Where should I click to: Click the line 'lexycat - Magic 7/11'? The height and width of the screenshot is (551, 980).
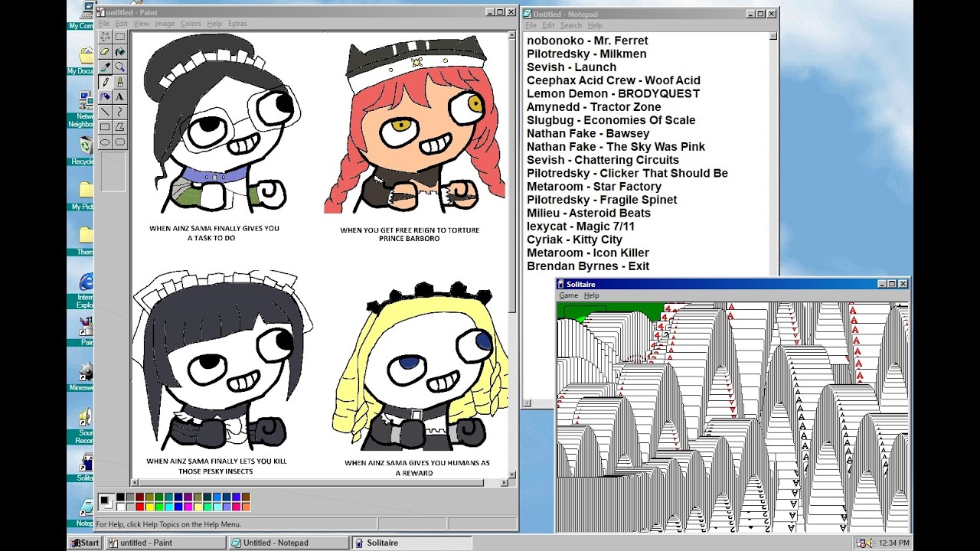click(580, 227)
